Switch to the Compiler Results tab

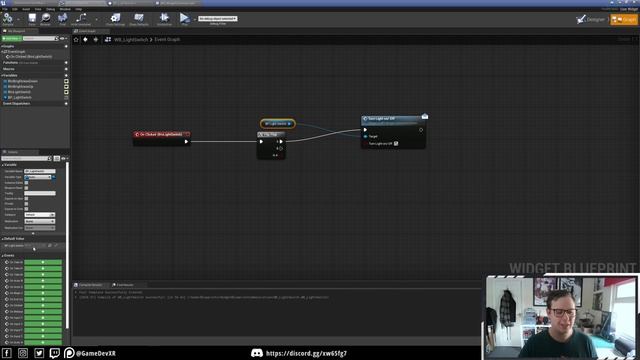(91, 285)
